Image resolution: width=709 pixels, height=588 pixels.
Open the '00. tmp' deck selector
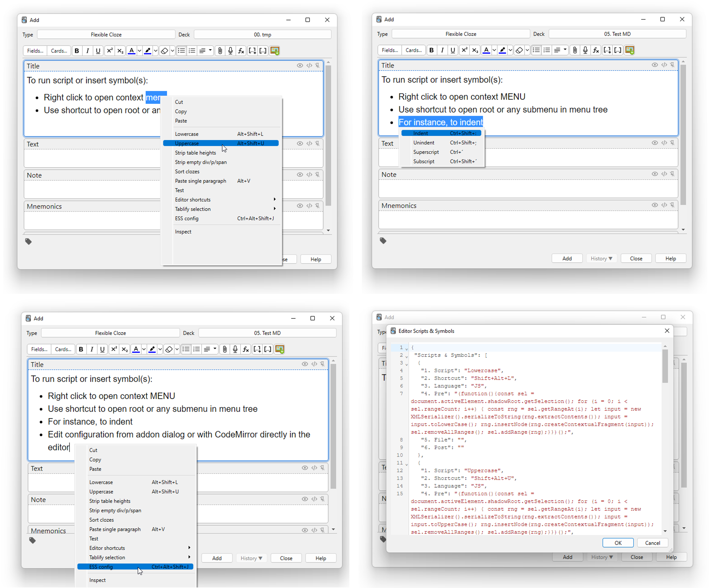262,35
